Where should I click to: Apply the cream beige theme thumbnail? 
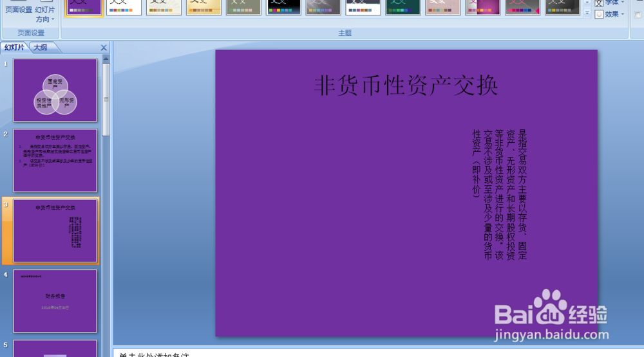(x=164, y=7)
